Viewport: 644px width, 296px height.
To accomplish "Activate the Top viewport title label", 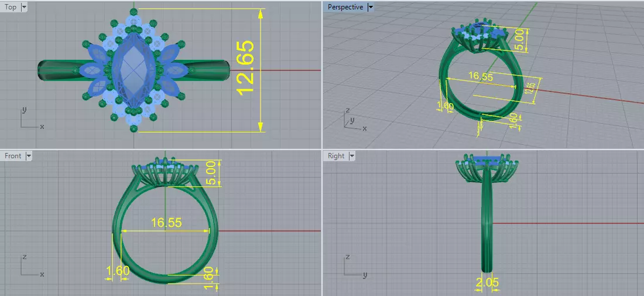I will pos(11,7).
